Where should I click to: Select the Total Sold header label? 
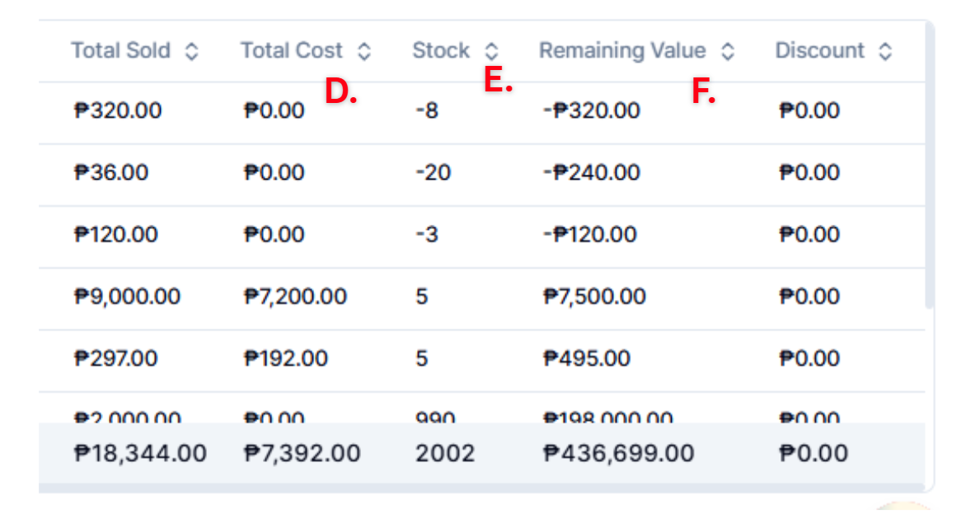click(x=120, y=50)
